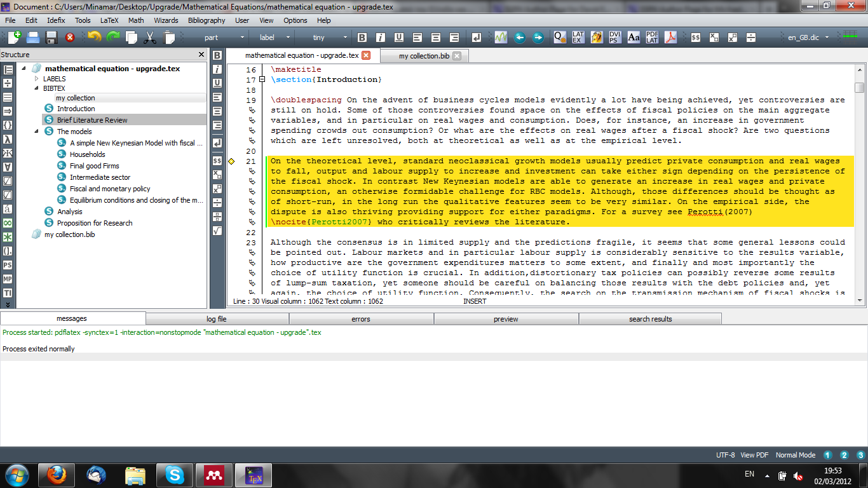Click the red close-document toolbar icon

70,37
